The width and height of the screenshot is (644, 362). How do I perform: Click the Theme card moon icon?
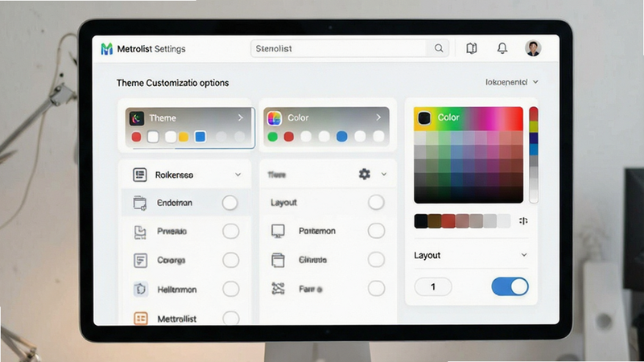point(137,118)
